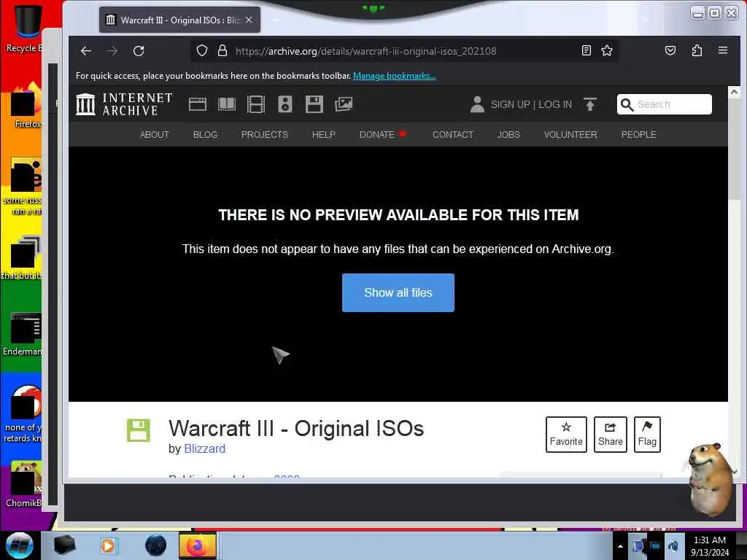The image size is (747, 560).
Task: Click the Show all files button
Action: coord(398,292)
